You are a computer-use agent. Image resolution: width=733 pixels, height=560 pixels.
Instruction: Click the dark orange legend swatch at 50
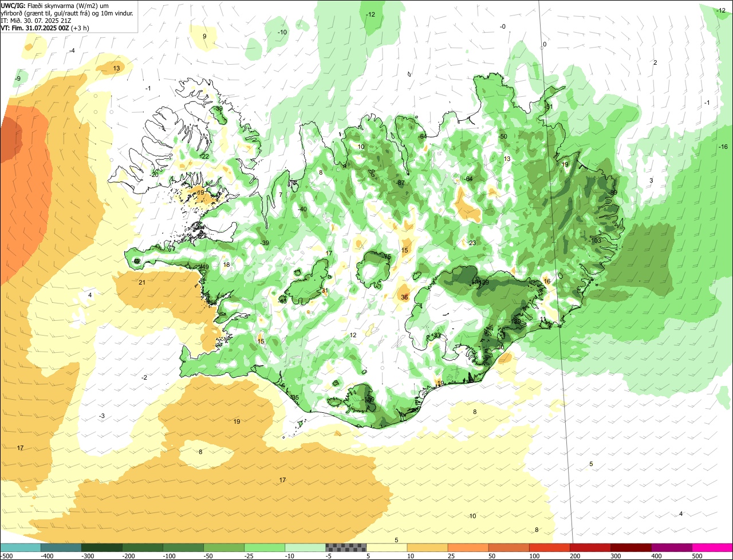(509, 547)
